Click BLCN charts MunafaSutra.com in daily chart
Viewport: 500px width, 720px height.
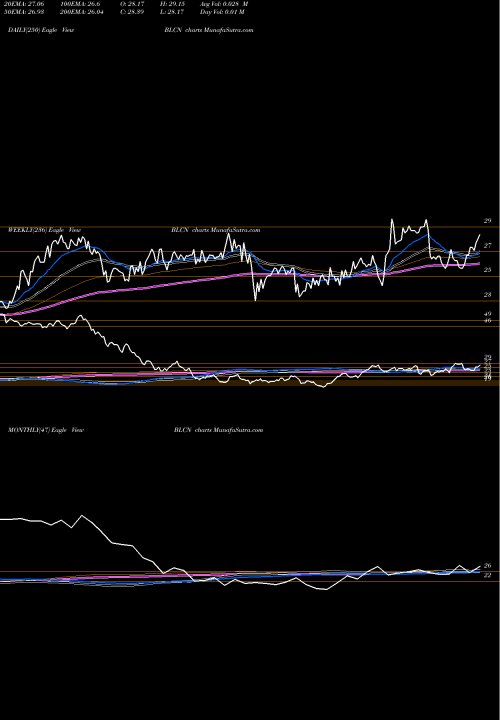coord(209,30)
